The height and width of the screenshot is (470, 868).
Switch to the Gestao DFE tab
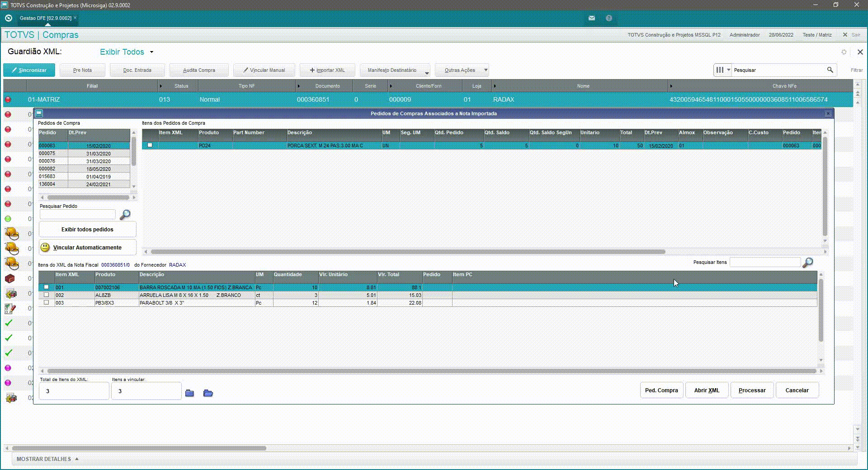tap(46, 18)
